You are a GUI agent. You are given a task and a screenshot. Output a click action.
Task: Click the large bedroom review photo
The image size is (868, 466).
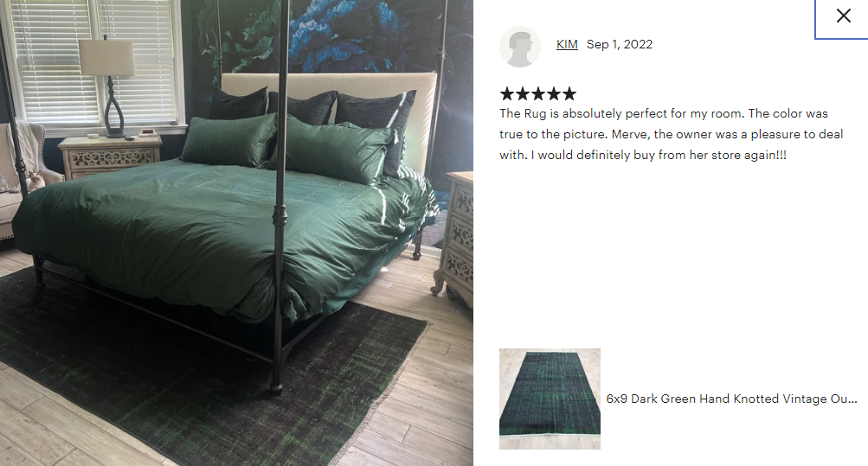click(236, 233)
